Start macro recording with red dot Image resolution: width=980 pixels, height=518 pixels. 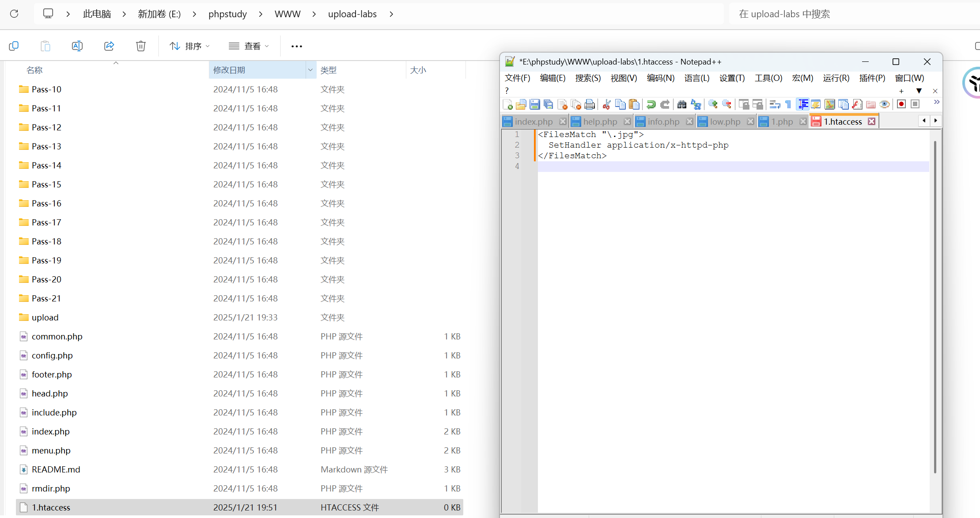click(x=901, y=104)
